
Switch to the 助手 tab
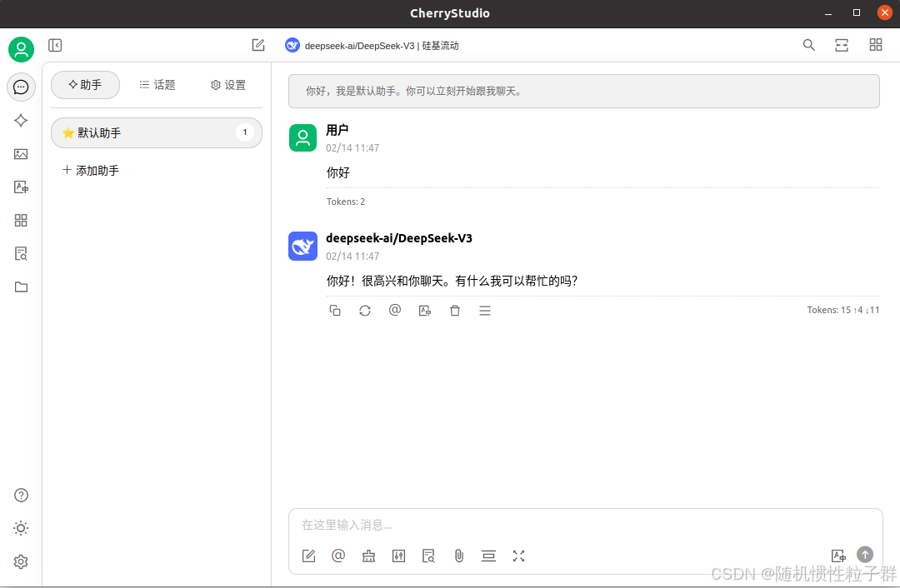coord(86,85)
